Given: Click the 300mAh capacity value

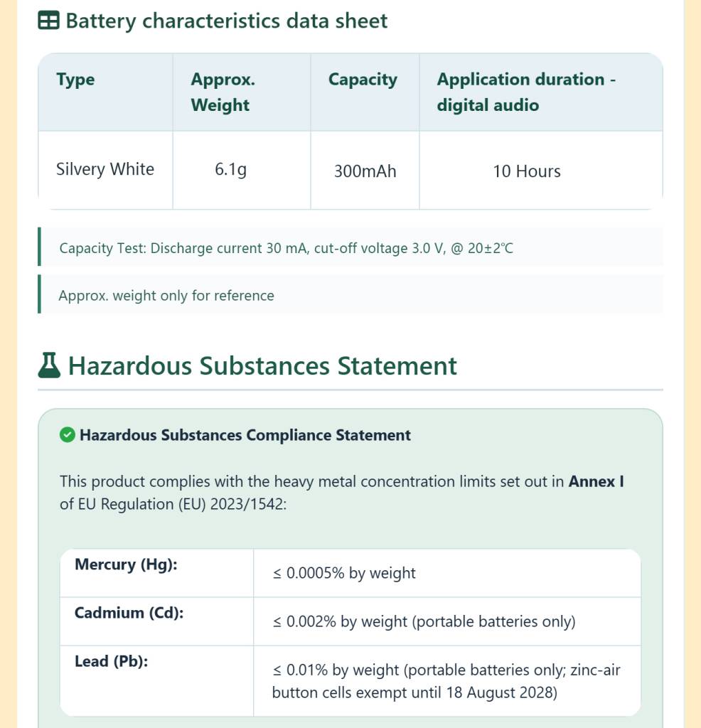Looking at the screenshot, I should tap(365, 171).
